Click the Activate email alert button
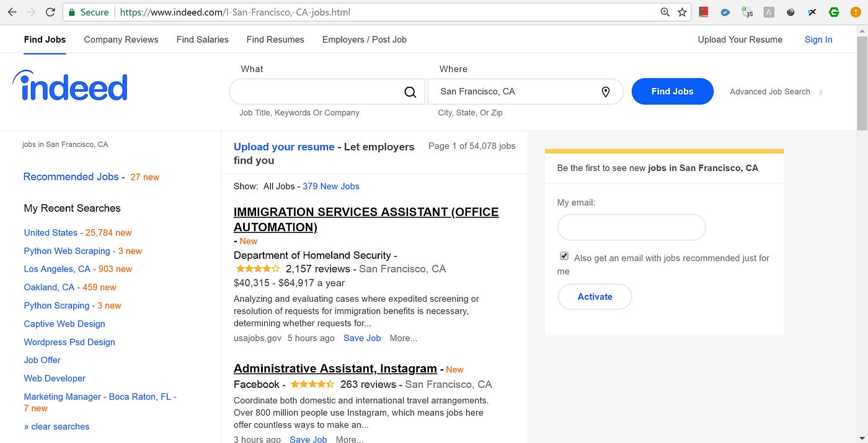This screenshot has width=868, height=443. (595, 297)
